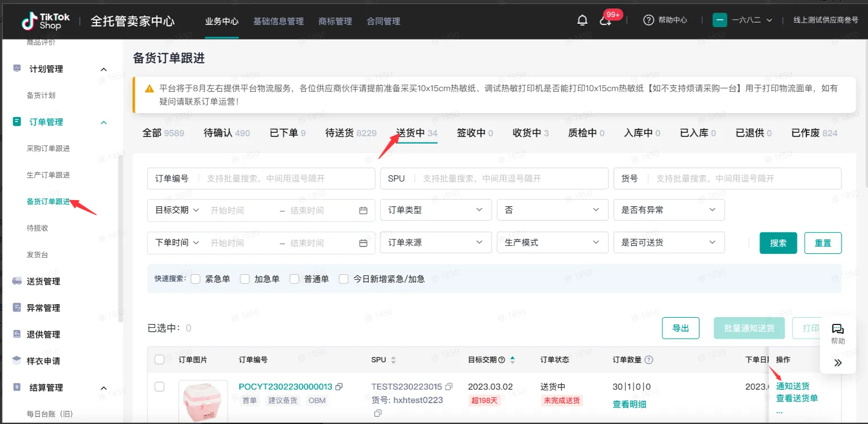Open the 订单类型 dropdown
The height and width of the screenshot is (424, 868).
(x=436, y=210)
